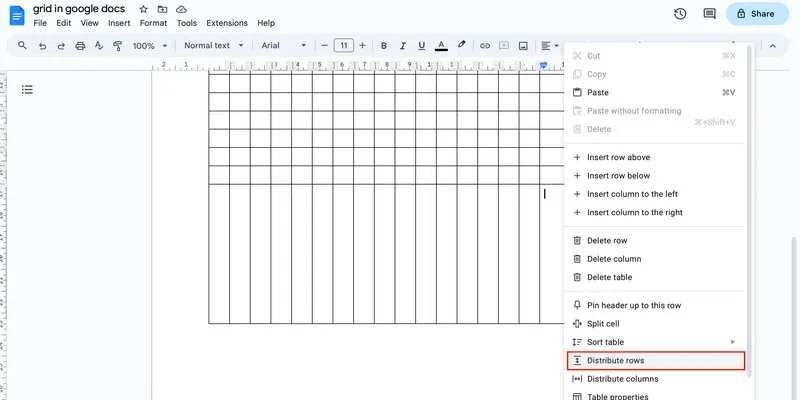Open the Google Docs home icon
Viewport: 800px width, 400px height.
[x=17, y=15]
